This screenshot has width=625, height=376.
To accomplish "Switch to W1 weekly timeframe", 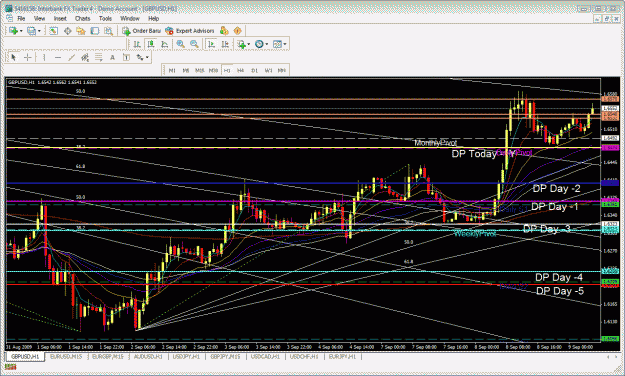I will click(268, 71).
